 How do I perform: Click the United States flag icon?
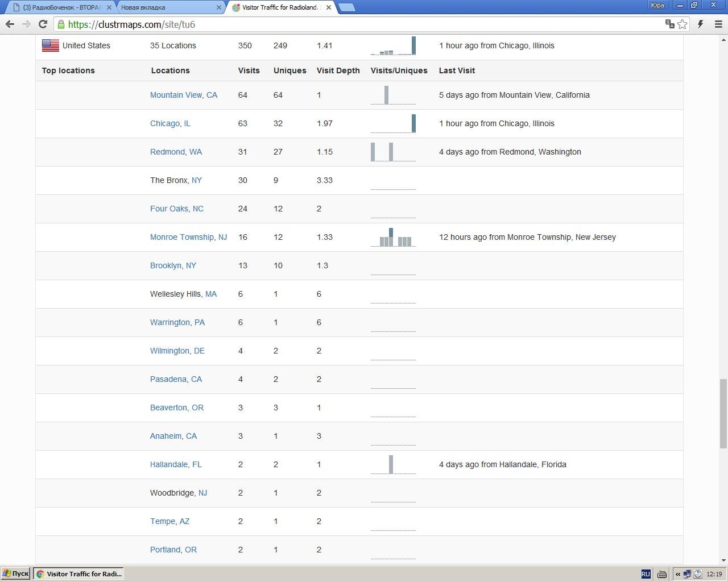pyautogui.click(x=51, y=45)
